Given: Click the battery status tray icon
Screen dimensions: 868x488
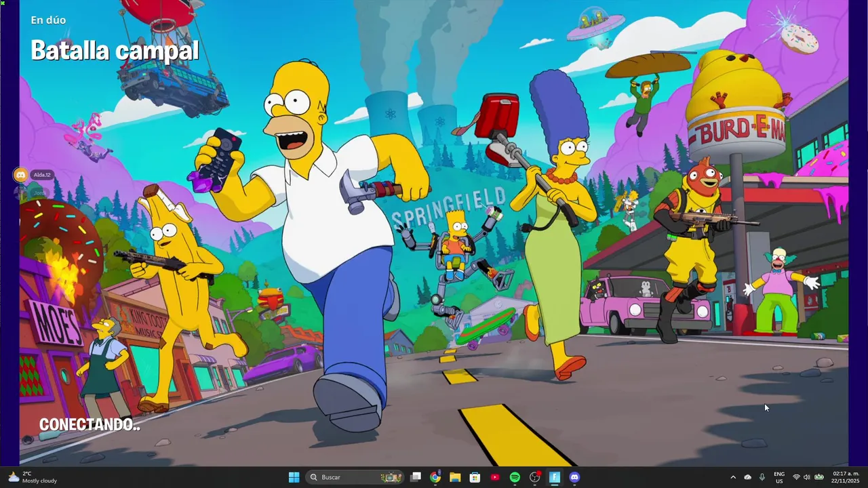Looking at the screenshot, I should tap(819, 477).
